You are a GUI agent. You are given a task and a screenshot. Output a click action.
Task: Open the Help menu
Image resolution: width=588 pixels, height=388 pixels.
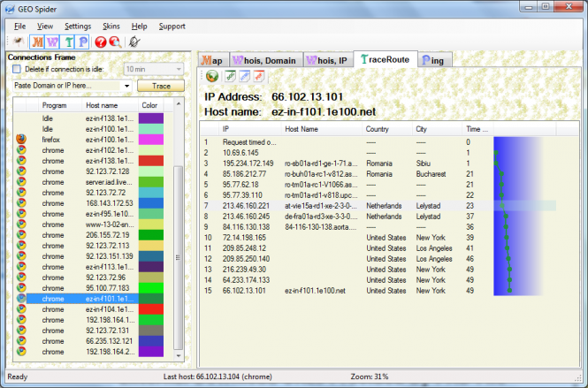click(x=139, y=27)
